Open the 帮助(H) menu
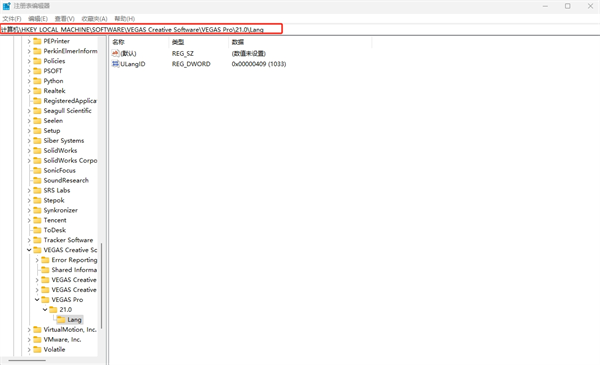The width and height of the screenshot is (600, 365). (125, 18)
